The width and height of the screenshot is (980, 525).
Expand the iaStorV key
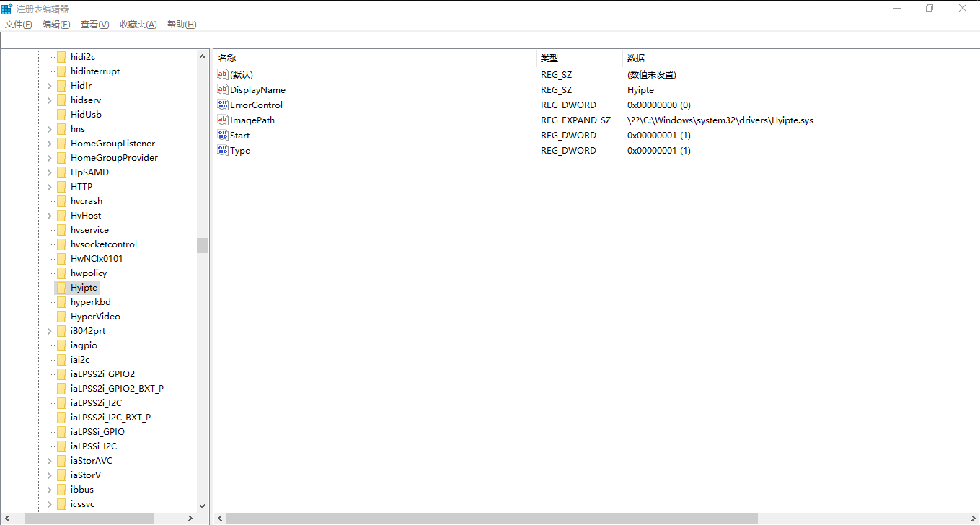click(x=49, y=475)
